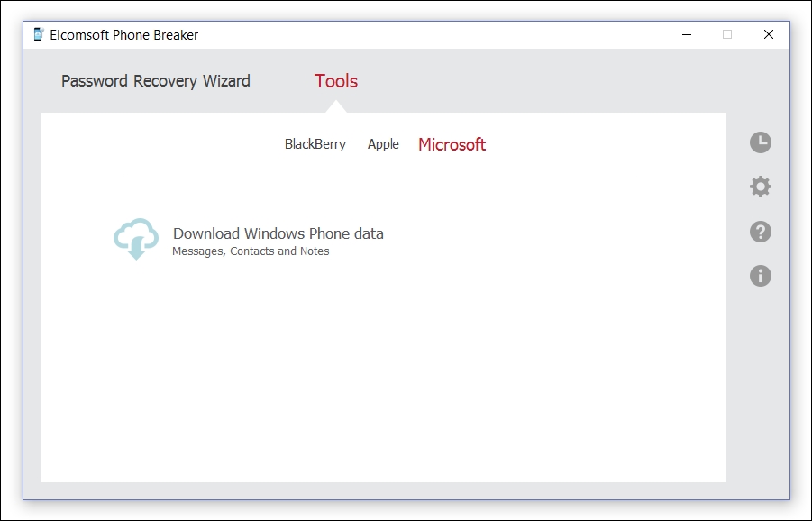
Task: Open the history clock icon in sidebar
Action: point(761,142)
